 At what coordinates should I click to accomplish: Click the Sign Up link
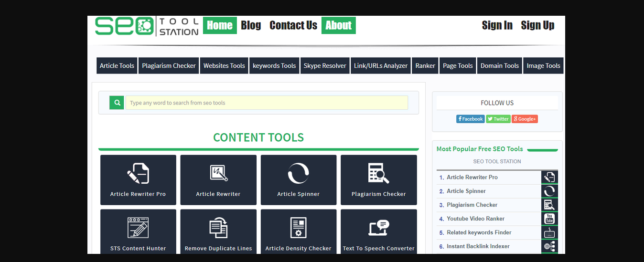tap(537, 25)
